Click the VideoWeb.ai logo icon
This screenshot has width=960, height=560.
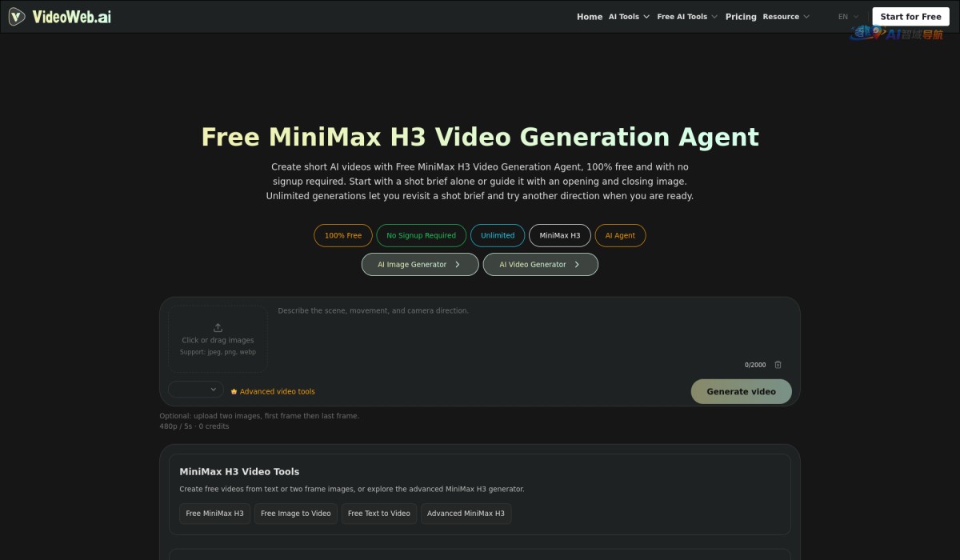16,16
